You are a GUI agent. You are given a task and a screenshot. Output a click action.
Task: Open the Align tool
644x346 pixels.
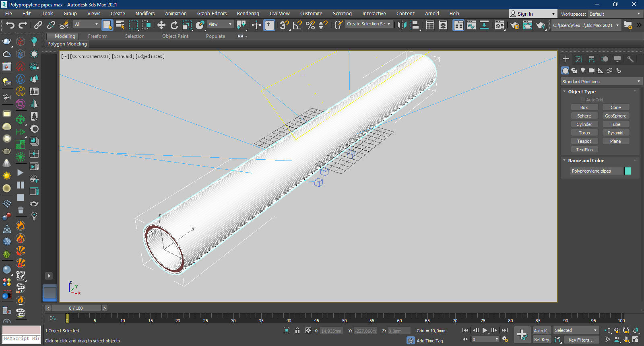pos(415,25)
